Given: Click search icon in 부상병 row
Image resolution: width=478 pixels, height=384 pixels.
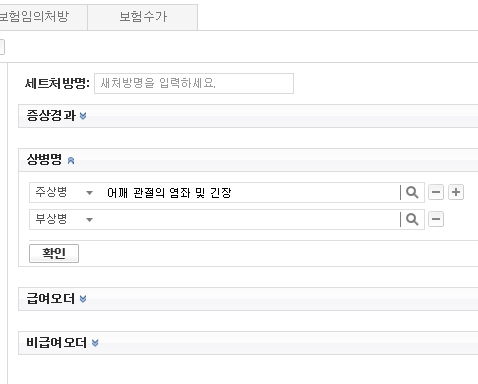Looking at the screenshot, I should tap(412, 220).
